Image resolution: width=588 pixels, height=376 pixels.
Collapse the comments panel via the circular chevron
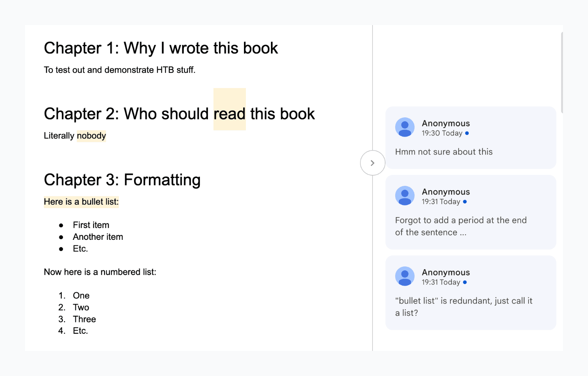pyautogui.click(x=372, y=162)
